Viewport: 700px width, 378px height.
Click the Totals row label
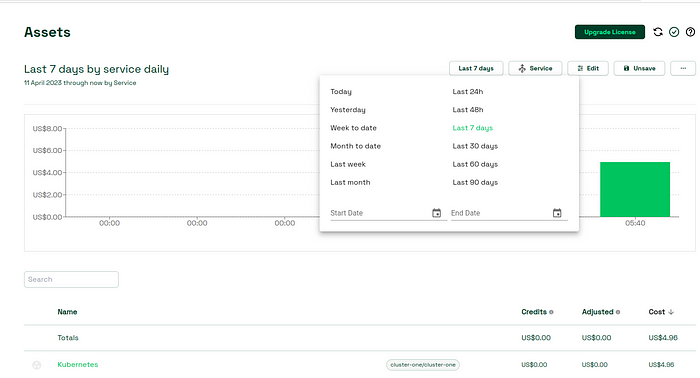pyautogui.click(x=68, y=338)
